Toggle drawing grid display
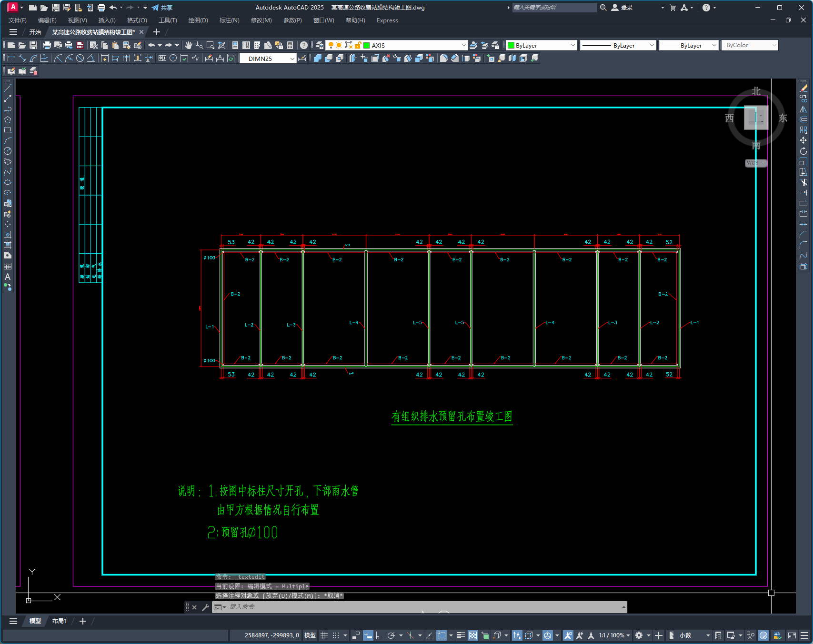The width and height of the screenshot is (813, 644). 324,635
